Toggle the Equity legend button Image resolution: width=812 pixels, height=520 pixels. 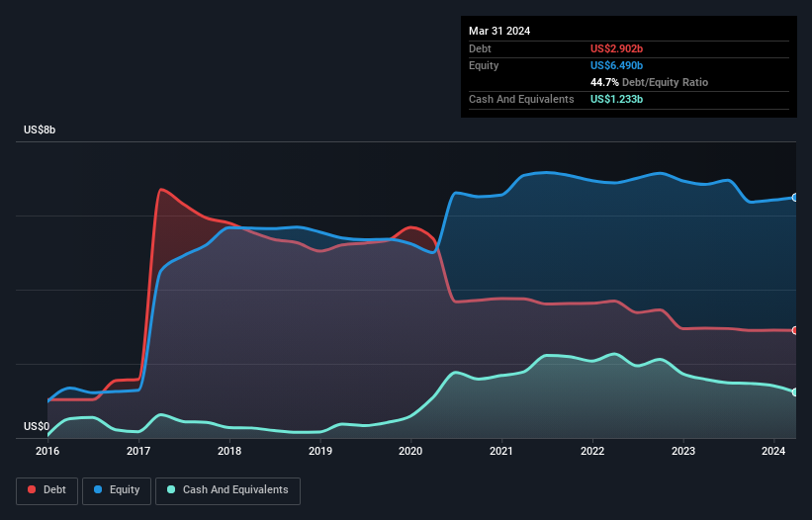tap(117, 491)
